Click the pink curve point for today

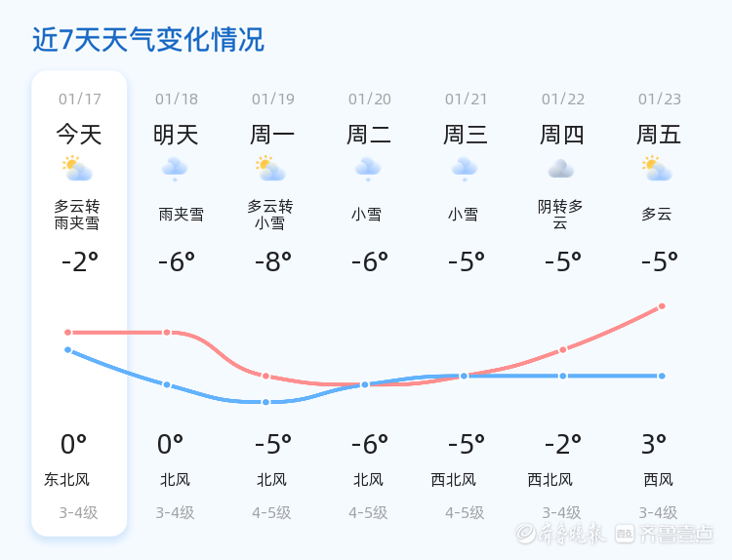pos(68,333)
